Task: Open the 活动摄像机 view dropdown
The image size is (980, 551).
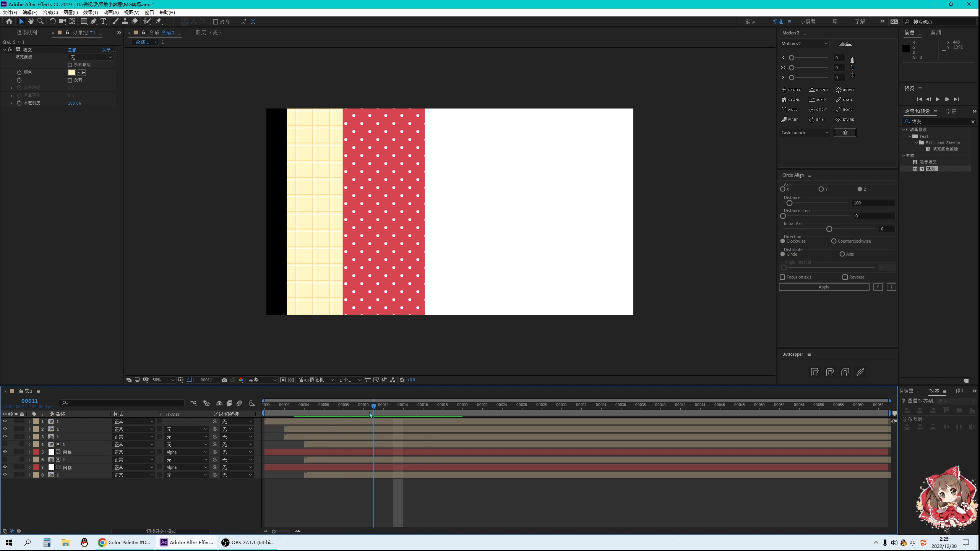Action: [x=316, y=380]
